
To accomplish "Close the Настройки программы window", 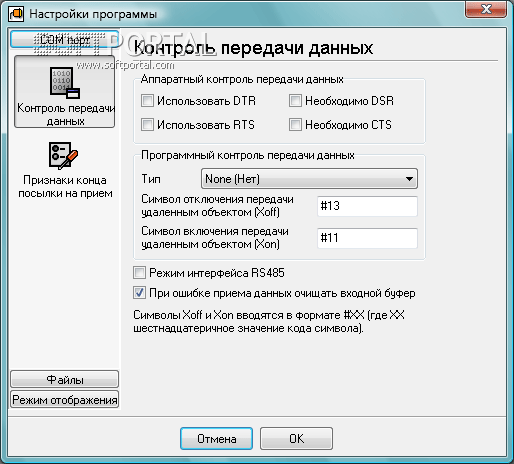I will coord(486,9).
